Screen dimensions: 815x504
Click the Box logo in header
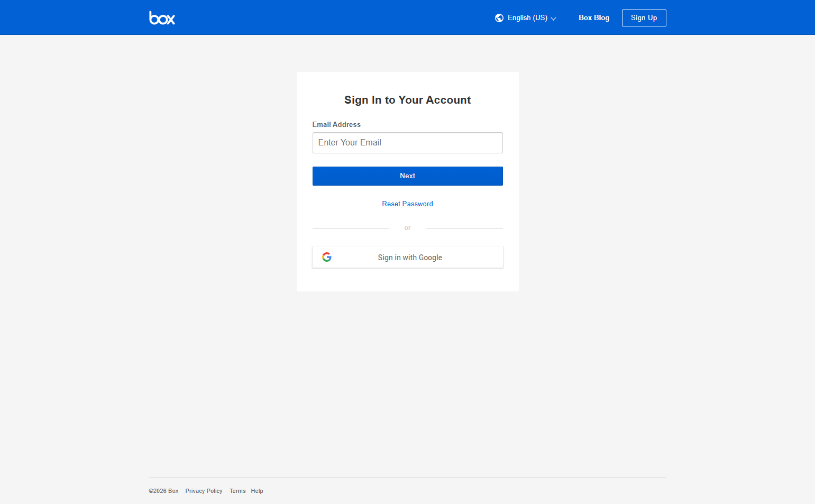162,18
